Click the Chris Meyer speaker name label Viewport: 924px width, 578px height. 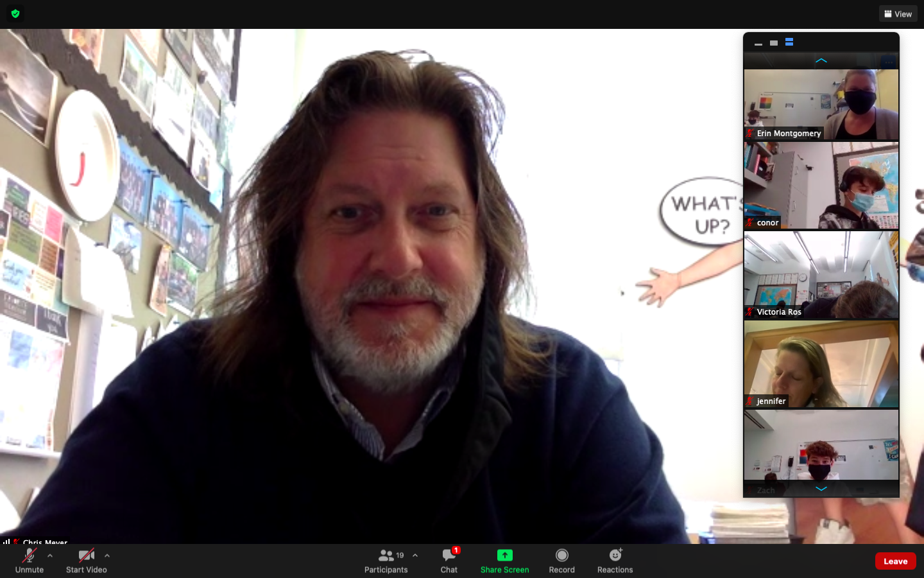click(x=45, y=542)
